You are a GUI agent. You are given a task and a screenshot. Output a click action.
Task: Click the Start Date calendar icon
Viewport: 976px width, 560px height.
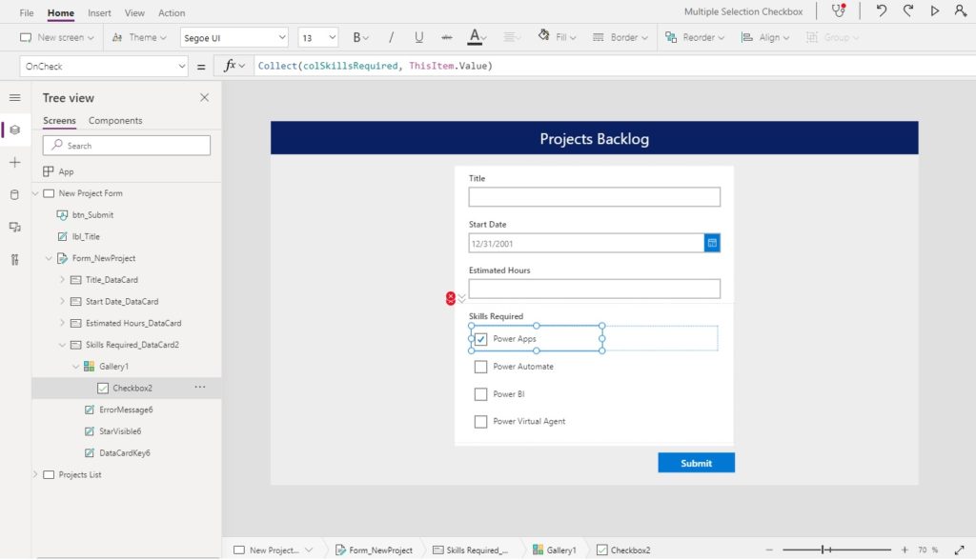(x=712, y=243)
